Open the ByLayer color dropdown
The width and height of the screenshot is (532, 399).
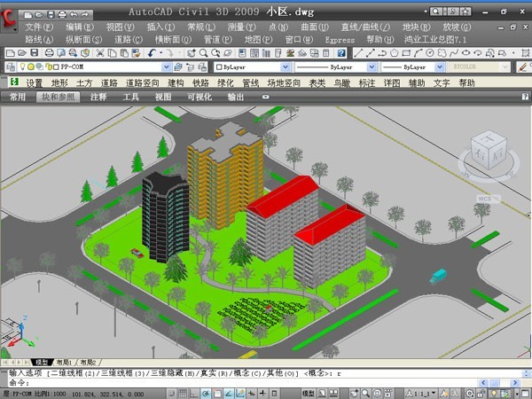point(286,67)
